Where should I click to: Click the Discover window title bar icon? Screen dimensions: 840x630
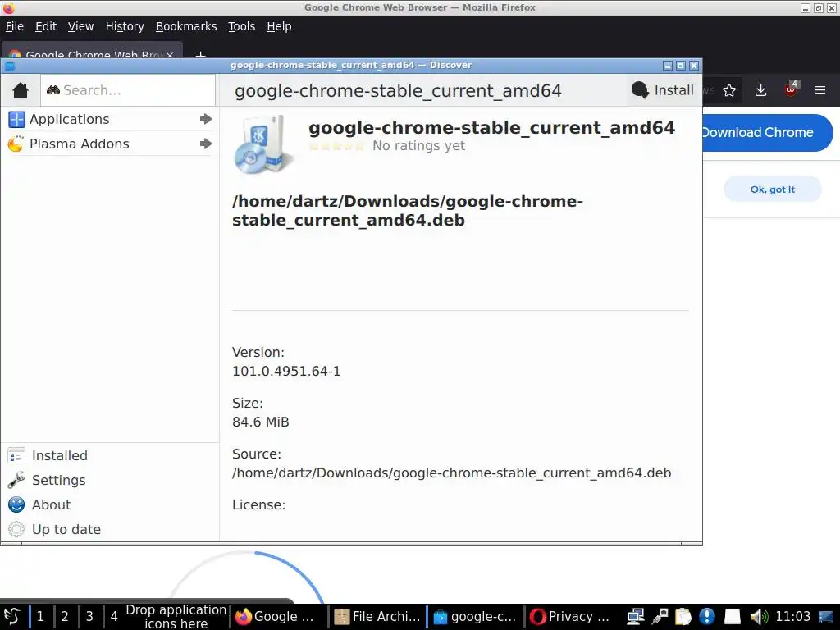pyautogui.click(x=10, y=66)
